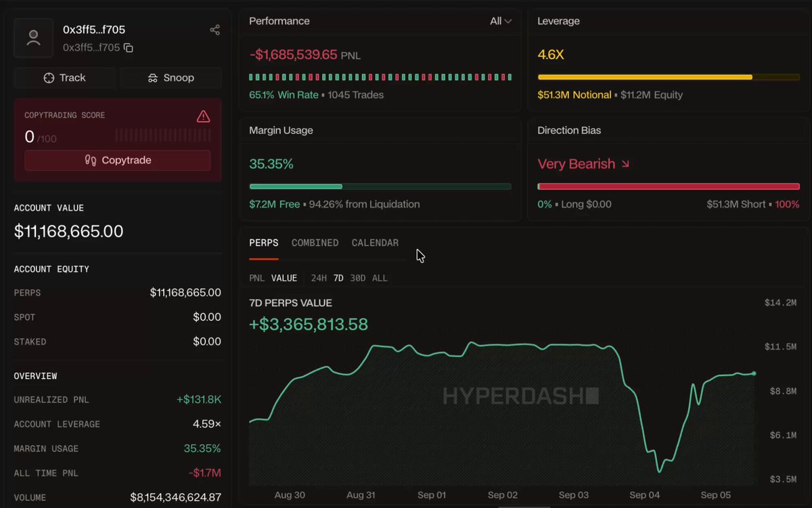Click the +$3,365,813.58 7D perps value
This screenshot has width=812, height=508.
point(309,325)
